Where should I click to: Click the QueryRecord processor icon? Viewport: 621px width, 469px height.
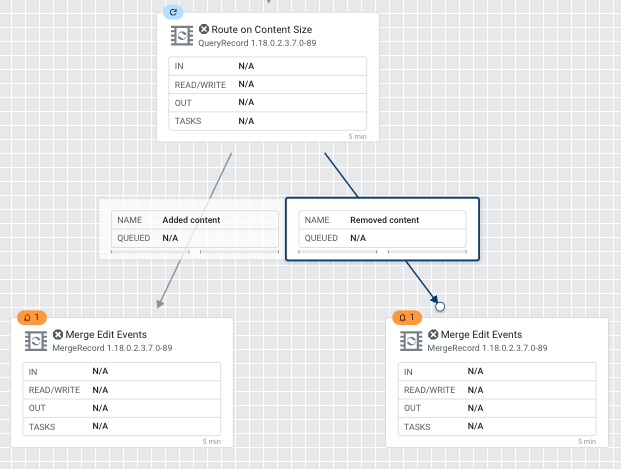coord(181,36)
